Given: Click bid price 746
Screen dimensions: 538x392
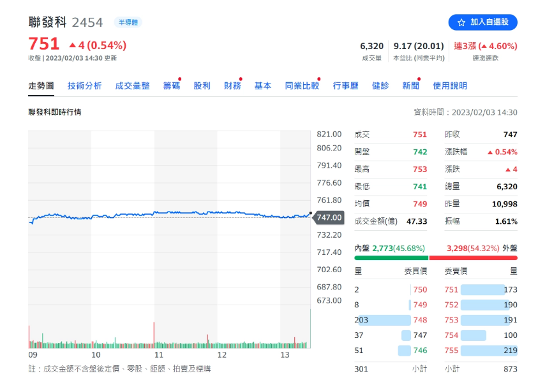Looking at the screenshot, I should point(420,350).
